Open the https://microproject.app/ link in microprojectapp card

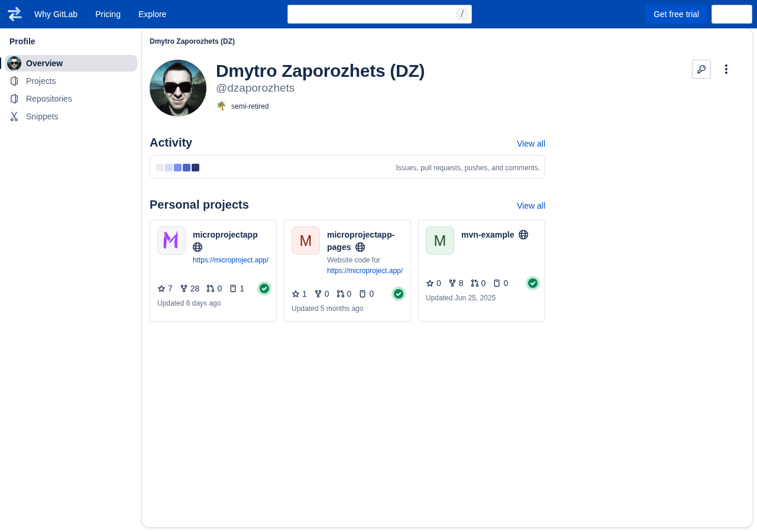(x=231, y=260)
